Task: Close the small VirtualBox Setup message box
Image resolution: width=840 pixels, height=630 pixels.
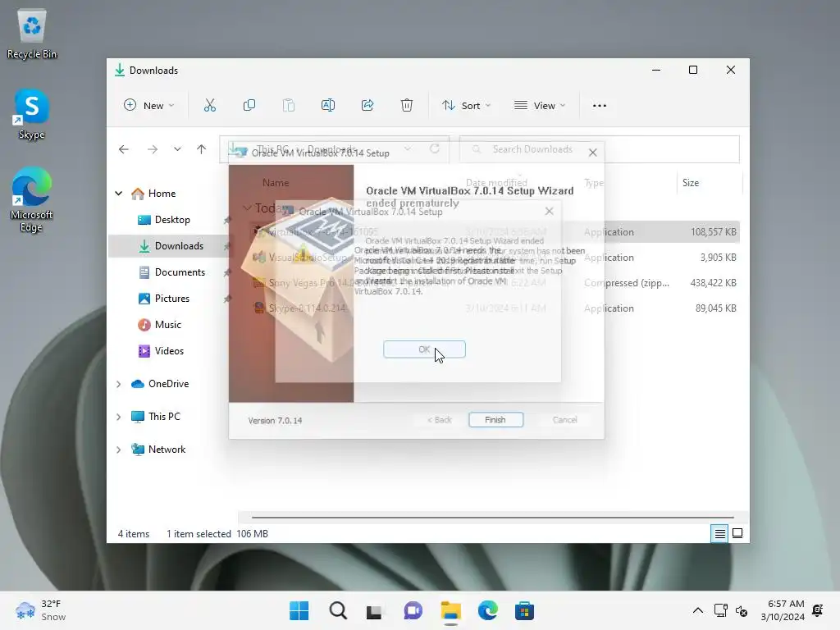Action: (x=549, y=211)
